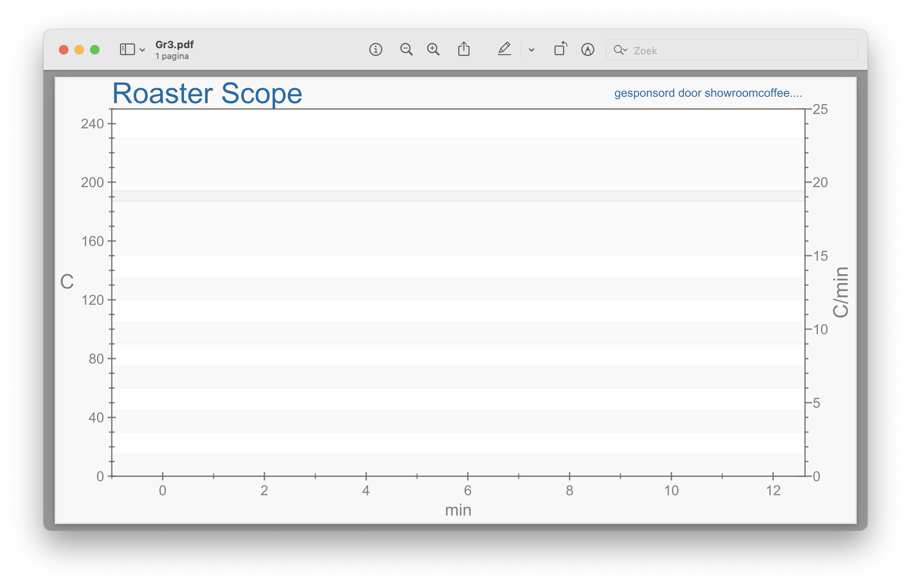Close the Gr3.pdf window
The image size is (911, 588).
pos(64,50)
